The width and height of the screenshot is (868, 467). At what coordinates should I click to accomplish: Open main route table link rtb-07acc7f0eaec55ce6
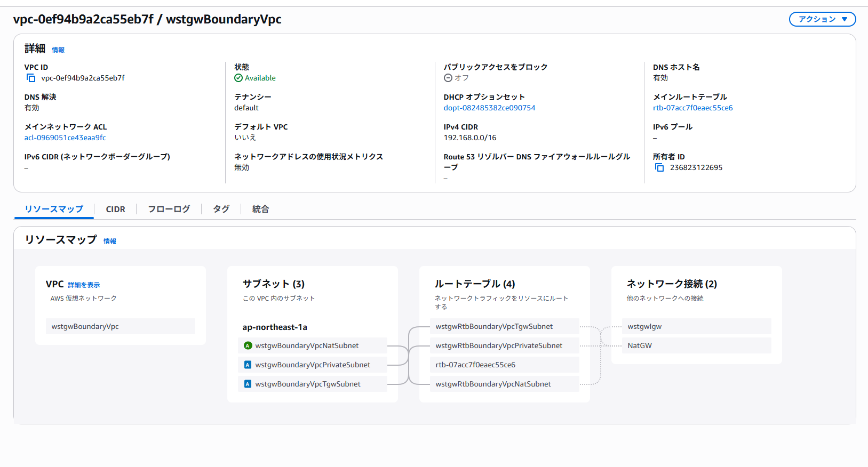click(x=692, y=108)
